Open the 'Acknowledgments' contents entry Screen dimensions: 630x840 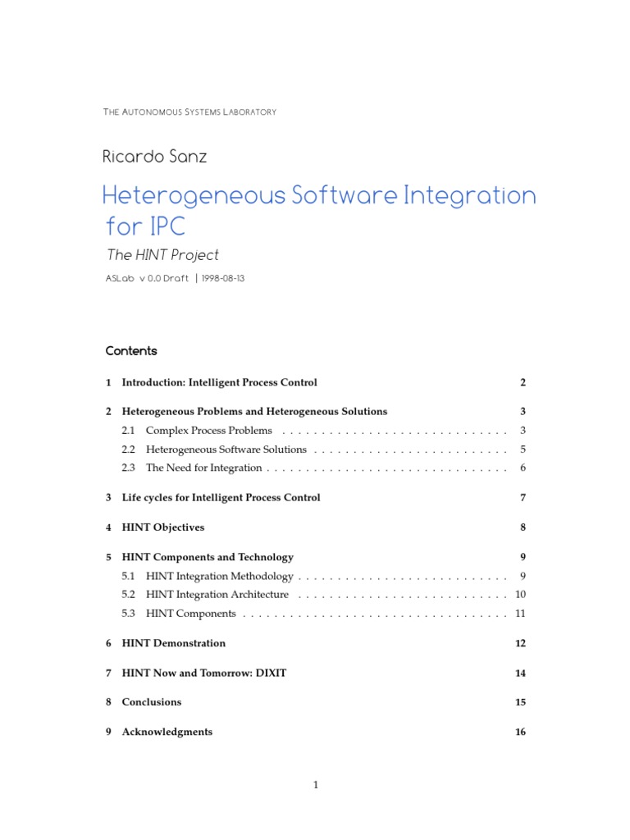pyautogui.click(x=167, y=732)
